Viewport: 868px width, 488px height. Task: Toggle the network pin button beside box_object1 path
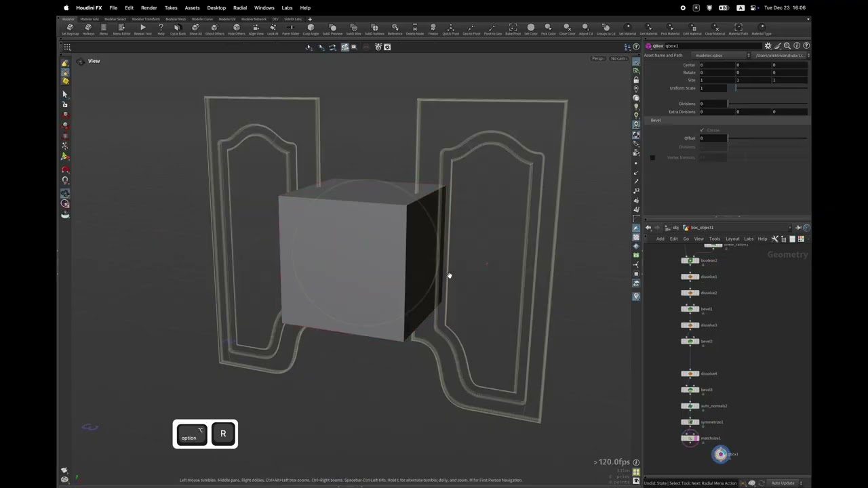pyautogui.click(x=798, y=228)
